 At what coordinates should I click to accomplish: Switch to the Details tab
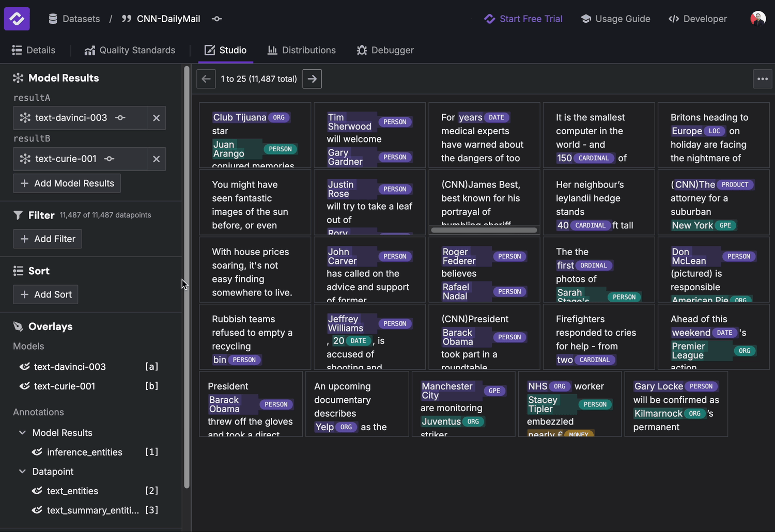34,50
